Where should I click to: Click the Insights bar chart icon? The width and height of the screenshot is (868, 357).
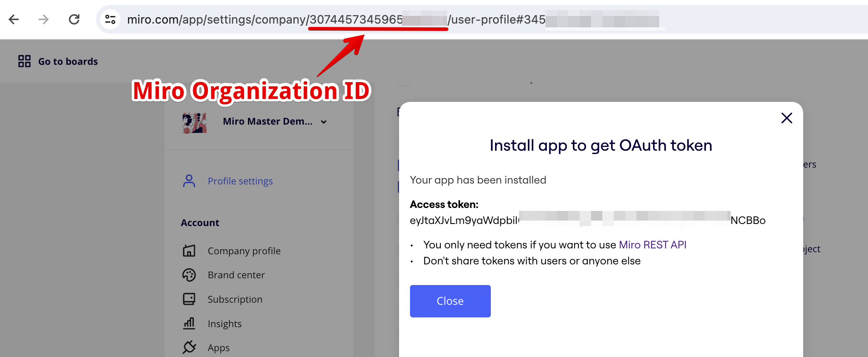point(189,323)
